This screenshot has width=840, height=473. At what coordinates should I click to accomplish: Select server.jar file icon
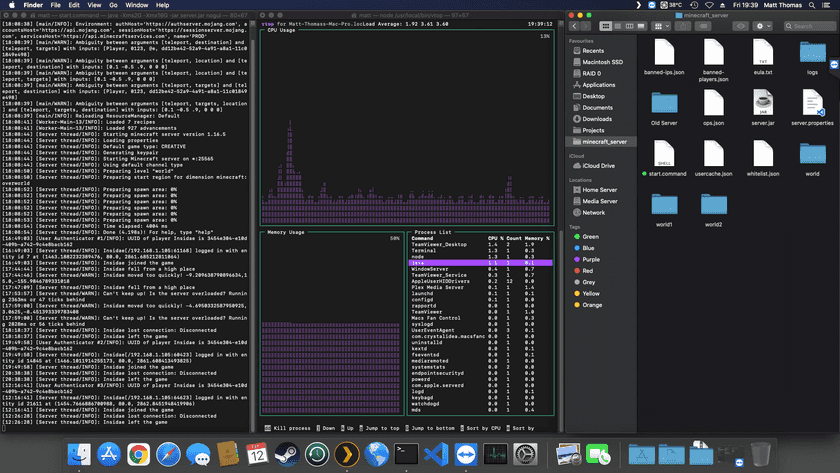[x=763, y=102]
